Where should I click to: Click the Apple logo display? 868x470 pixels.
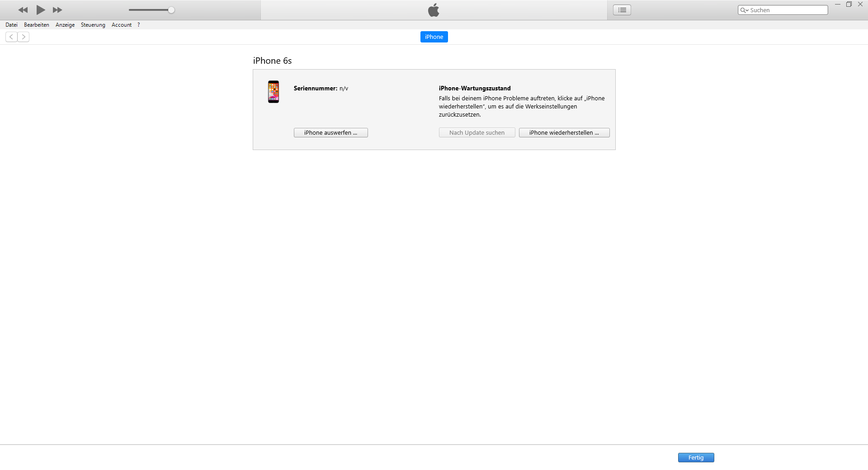(x=434, y=10)
